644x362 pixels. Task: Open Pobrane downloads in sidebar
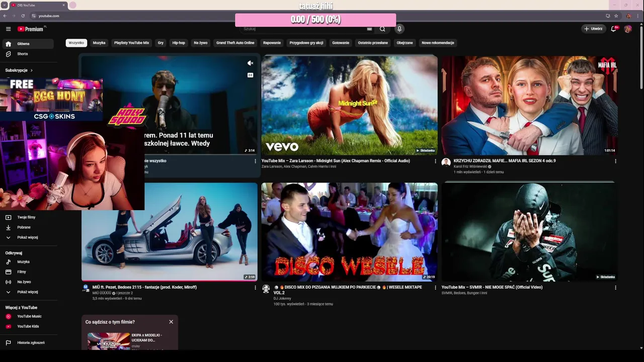point(28,227)
